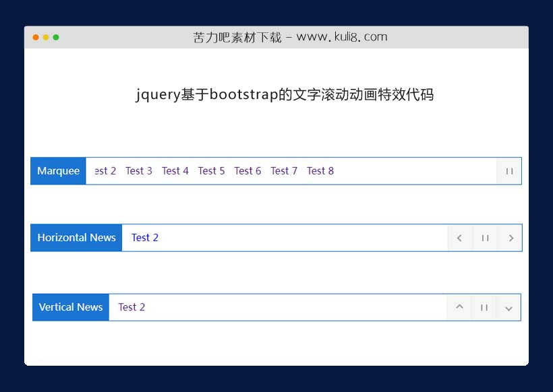Image resolution: width=553 pixels, height=392 pixels.
Task: Click the green zoom dot in the title bar
Action: click(57, 38)
